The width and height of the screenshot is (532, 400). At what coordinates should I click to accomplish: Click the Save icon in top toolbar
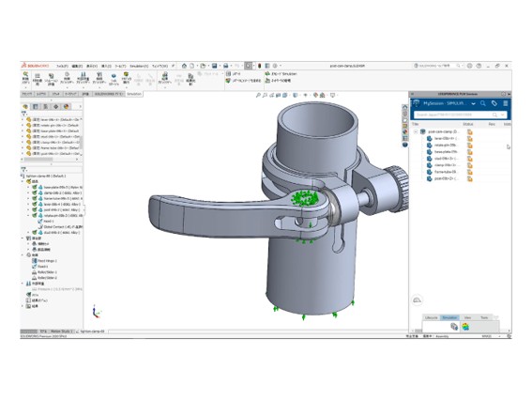tap(215, 66)
